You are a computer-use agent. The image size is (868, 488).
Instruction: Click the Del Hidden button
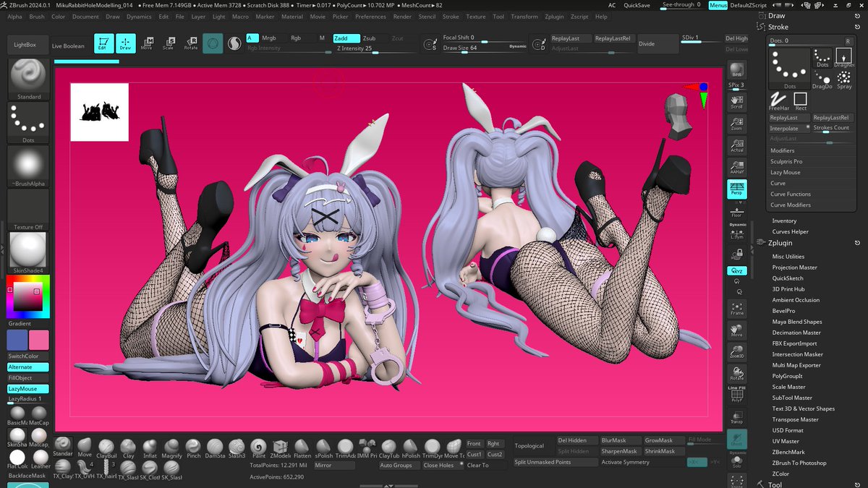[576, 440]
